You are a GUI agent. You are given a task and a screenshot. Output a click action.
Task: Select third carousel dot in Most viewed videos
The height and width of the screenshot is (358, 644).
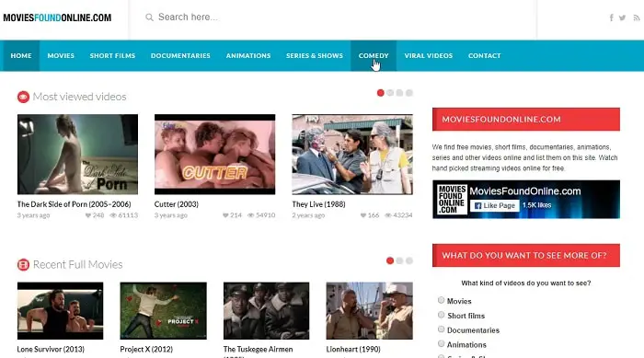coord(399,93)
